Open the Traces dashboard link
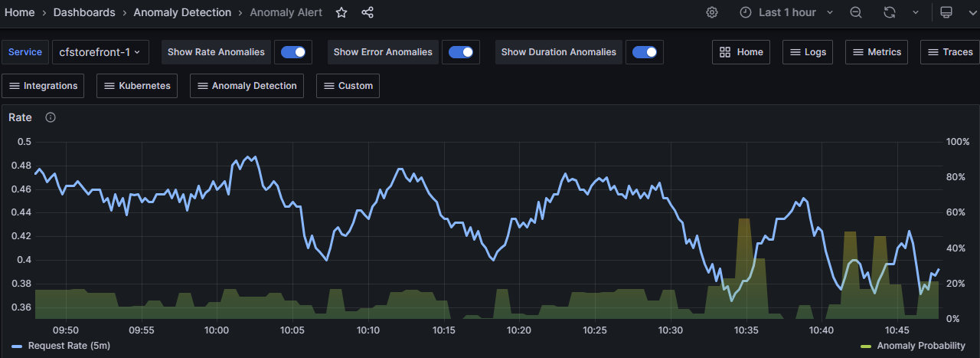 point(950,52)
